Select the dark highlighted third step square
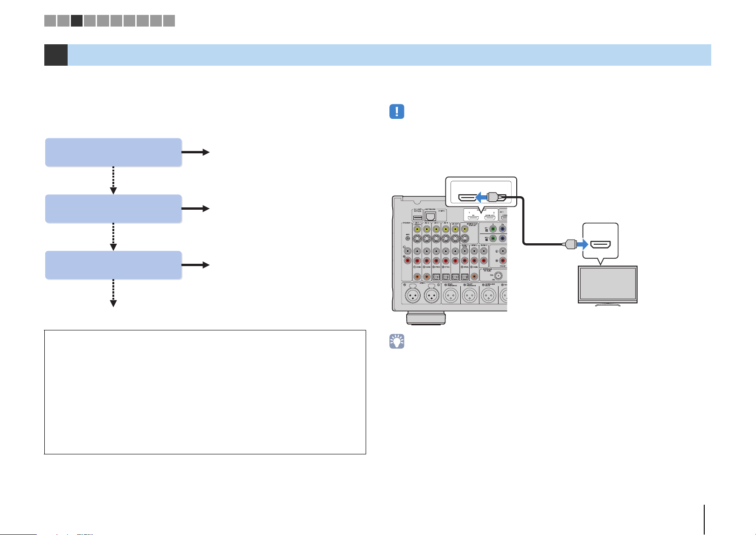Viewport: 756px width, 535px height. click(77, 21)
